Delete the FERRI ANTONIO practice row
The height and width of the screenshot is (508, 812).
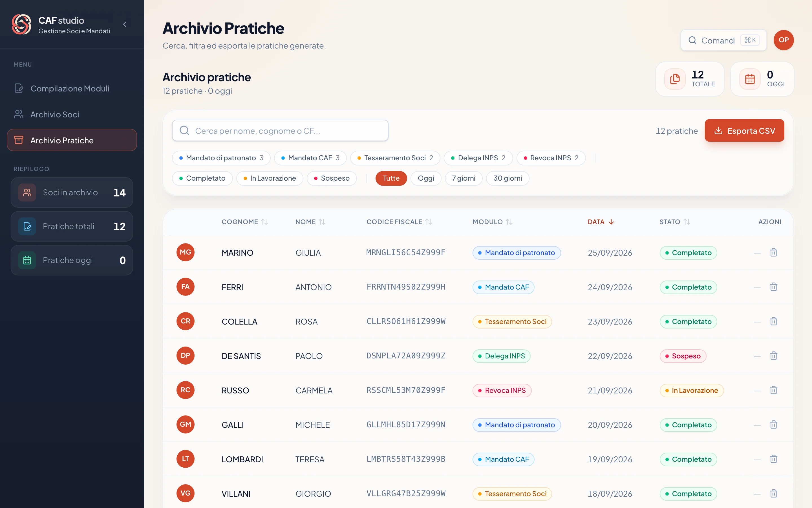(773, 287)
